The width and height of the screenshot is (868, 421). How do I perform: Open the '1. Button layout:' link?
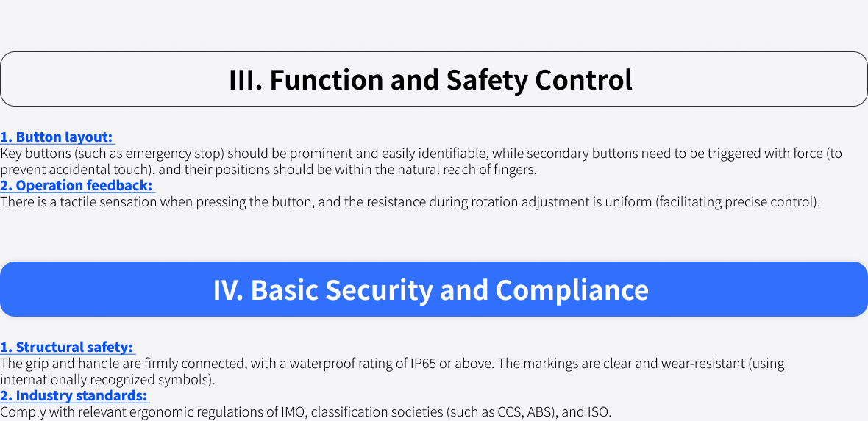pyautogui.click(x=57, y=137)
